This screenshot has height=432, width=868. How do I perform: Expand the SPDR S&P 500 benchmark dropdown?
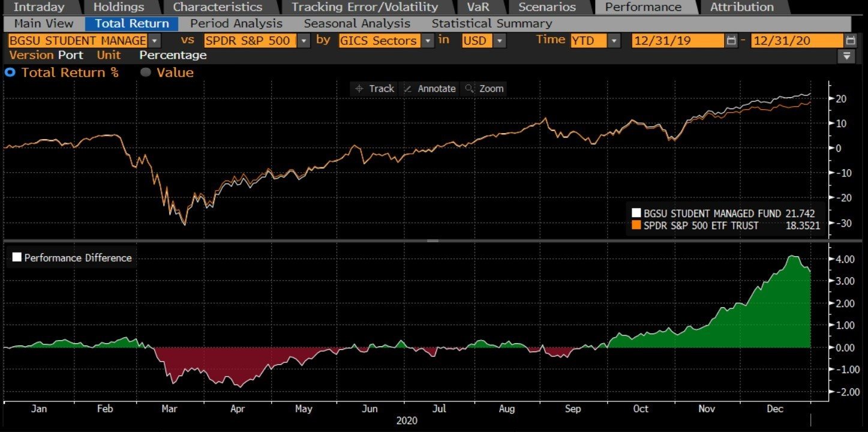tap(304, 41)
